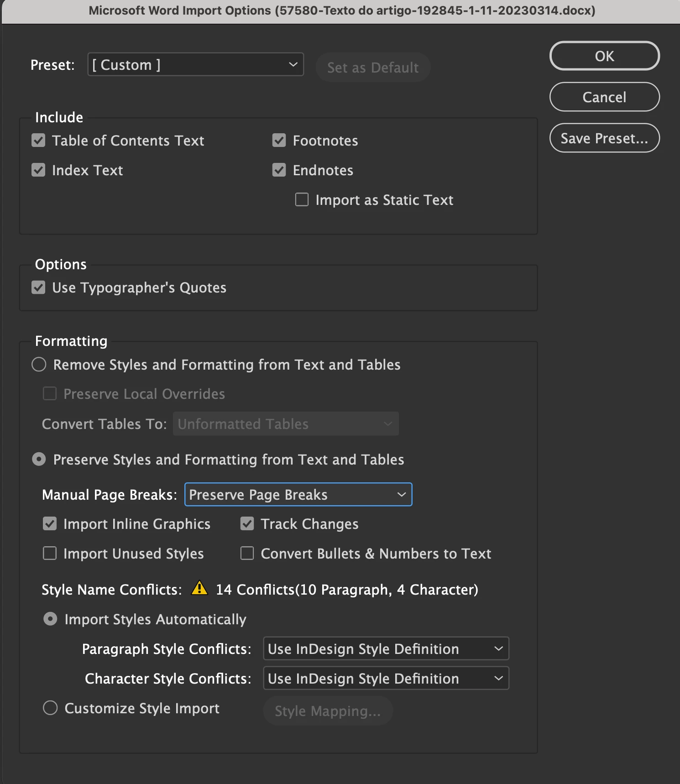Open the Preset dropdown
680x784 pixels.
point(195,64)
